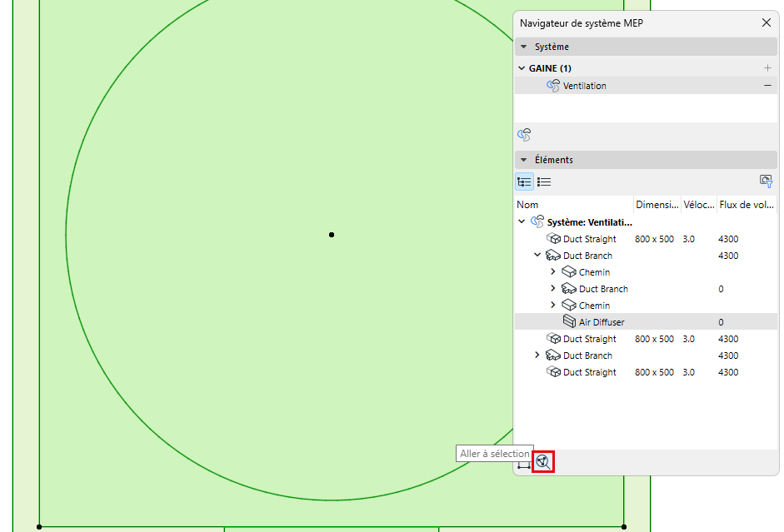Screen dimensions: 784x532
Task: Click the fan icon in the Ventilation row
Action: pyautogui.click(x=553, y=86)
